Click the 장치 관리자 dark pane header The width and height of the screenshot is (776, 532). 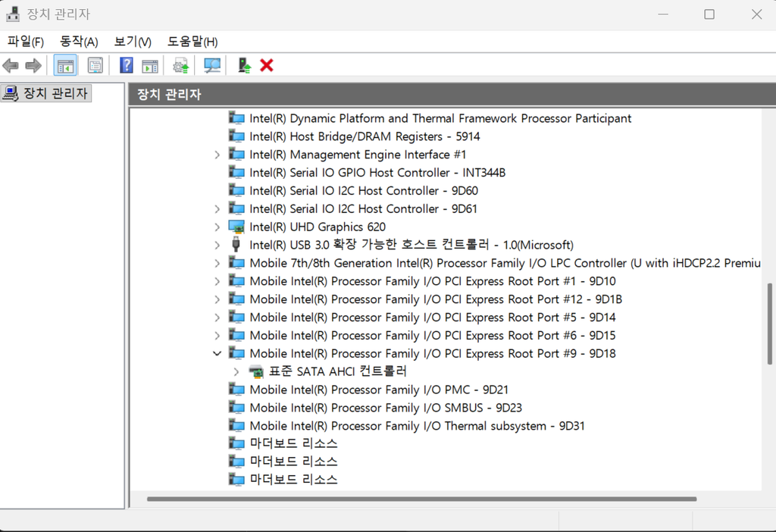click(x=452, y=94)
